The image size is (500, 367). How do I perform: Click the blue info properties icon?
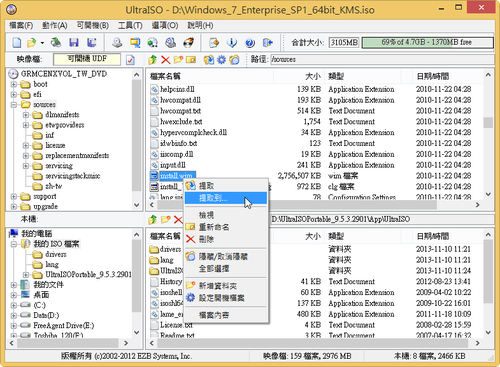click(232, 42)
